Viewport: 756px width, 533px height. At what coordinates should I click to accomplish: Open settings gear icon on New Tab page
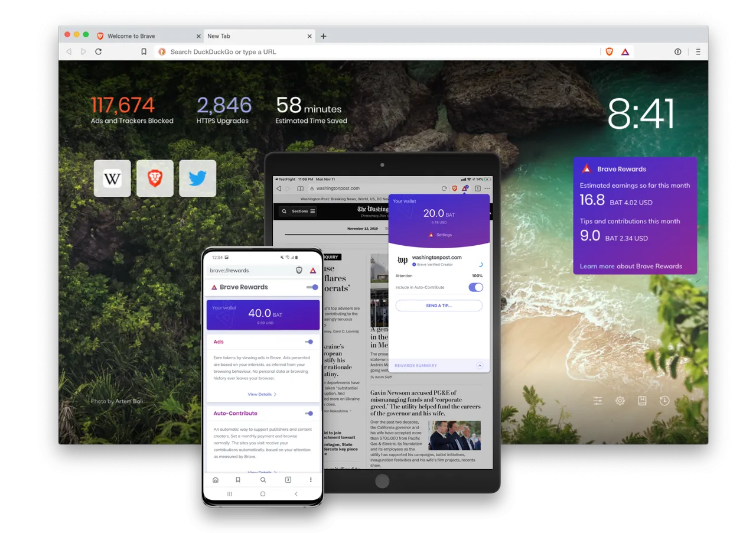click(620, 401)
